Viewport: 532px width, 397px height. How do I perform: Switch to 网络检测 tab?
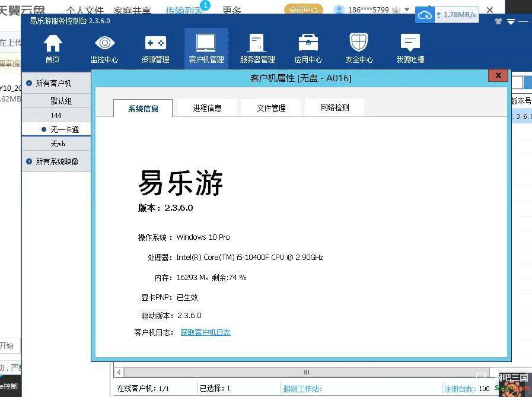pos(335,107)
